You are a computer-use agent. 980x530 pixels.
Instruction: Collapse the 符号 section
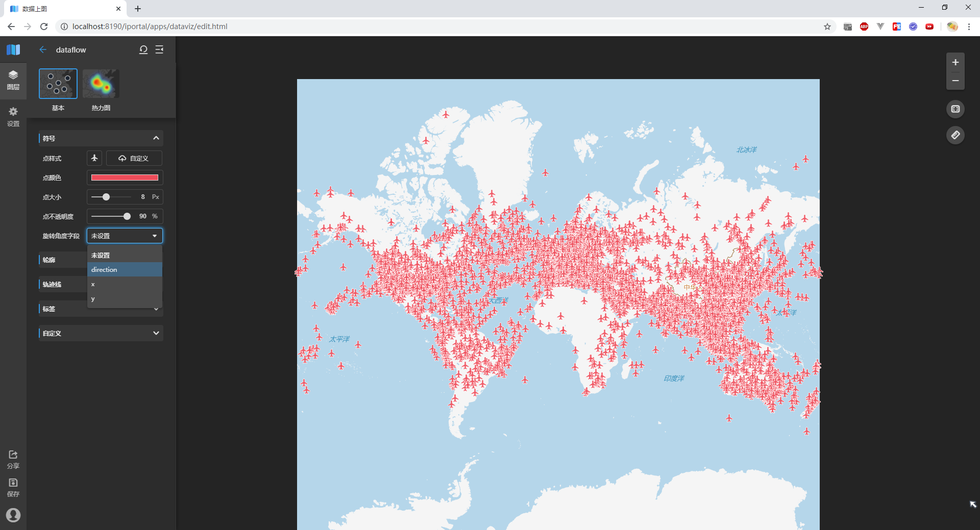point(156,138)
